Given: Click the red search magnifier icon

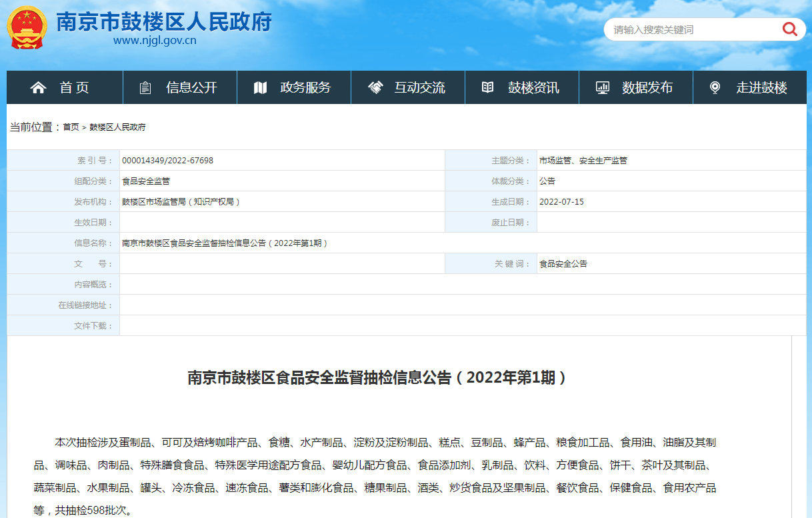Looking at the screenshot, I should 789,29.
